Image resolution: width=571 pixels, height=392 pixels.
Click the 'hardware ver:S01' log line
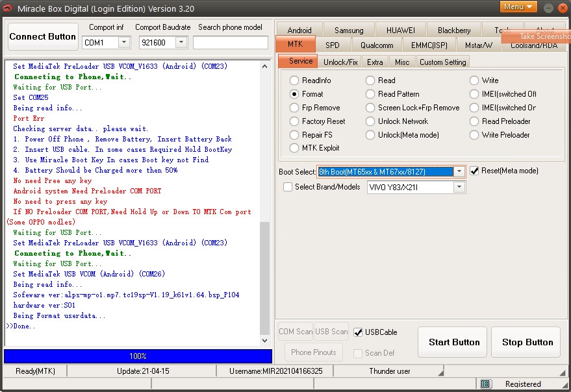click(x=44, y=305)
